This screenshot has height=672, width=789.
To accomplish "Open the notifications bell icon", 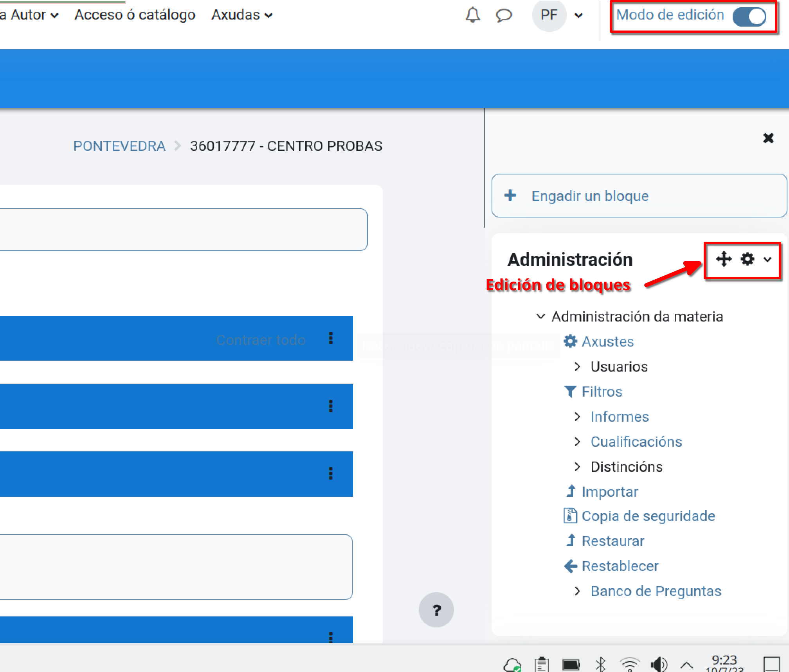I will pyautogui.click(x=472, y=15).
